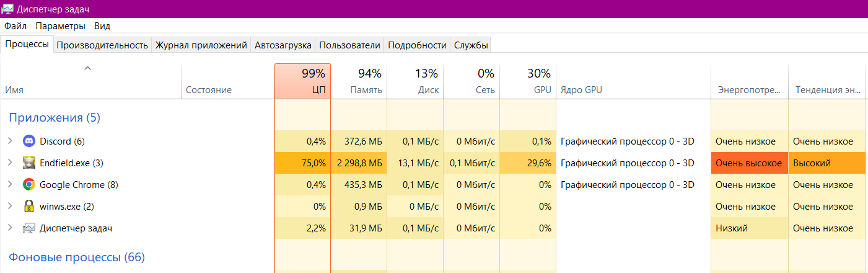
Task: Click the Диспетчер задач process icon
Action: (x=28, y=228)
